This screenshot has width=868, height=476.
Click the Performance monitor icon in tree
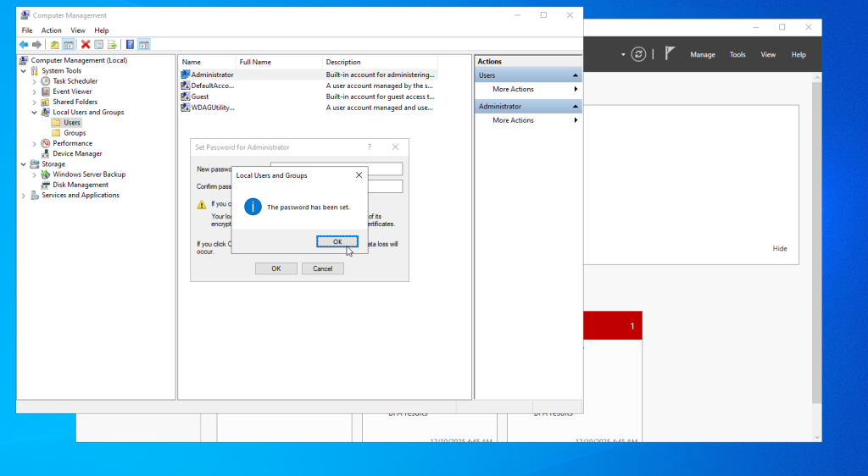click(46, 143)
